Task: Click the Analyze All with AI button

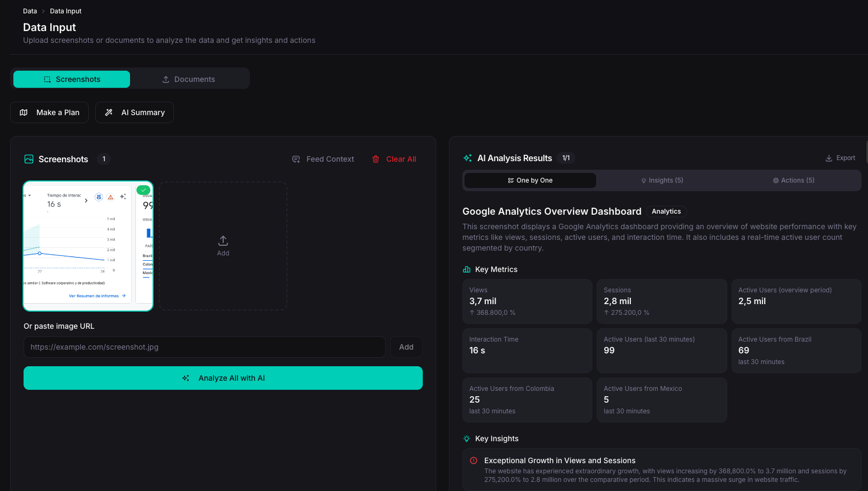Action: click(x=223, y=378)
